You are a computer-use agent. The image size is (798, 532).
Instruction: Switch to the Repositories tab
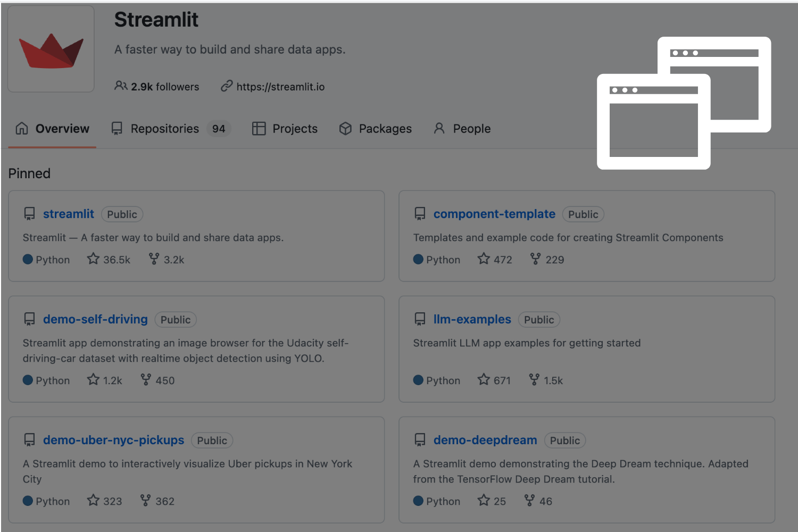point(164,128)
